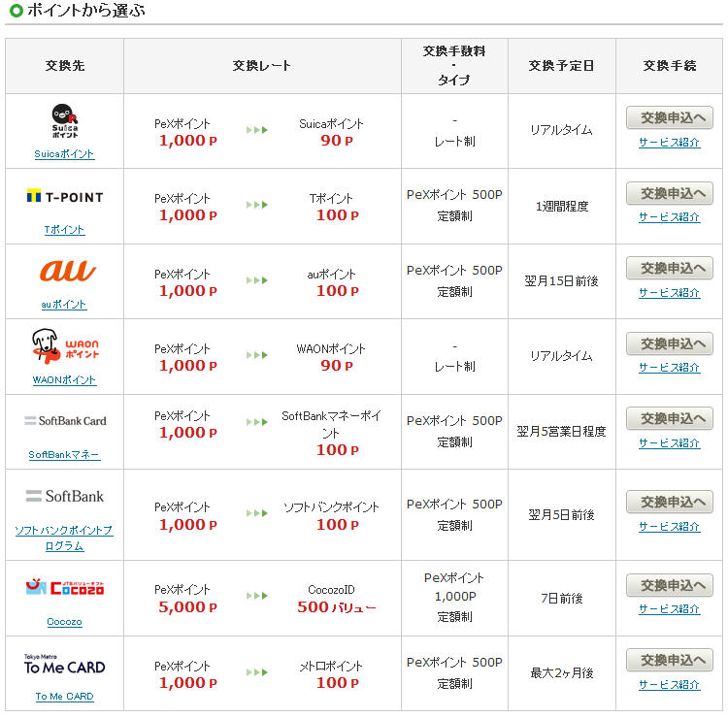The image size is (728, 718).
Task: Click 交換申込へ button for auポイント
Action: (670, 268)
